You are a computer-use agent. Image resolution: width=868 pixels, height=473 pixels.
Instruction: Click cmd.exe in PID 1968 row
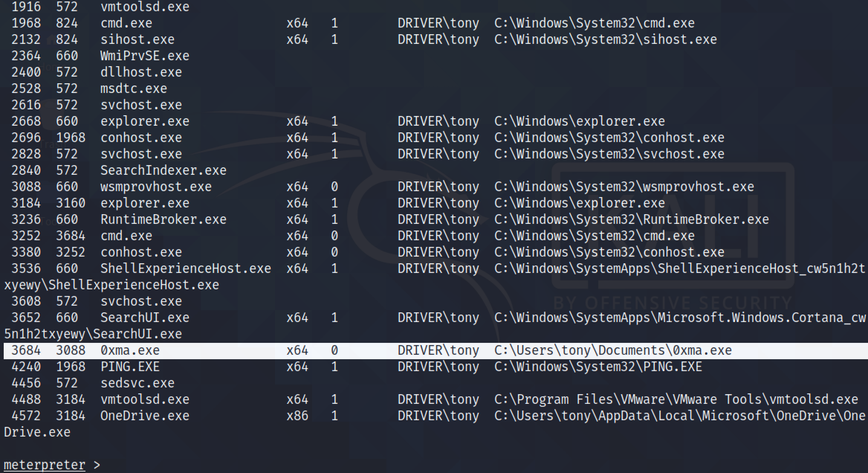[x=126, y=23]
